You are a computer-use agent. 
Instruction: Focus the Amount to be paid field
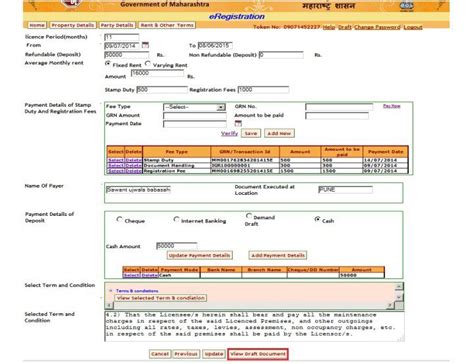pos(337,116)
